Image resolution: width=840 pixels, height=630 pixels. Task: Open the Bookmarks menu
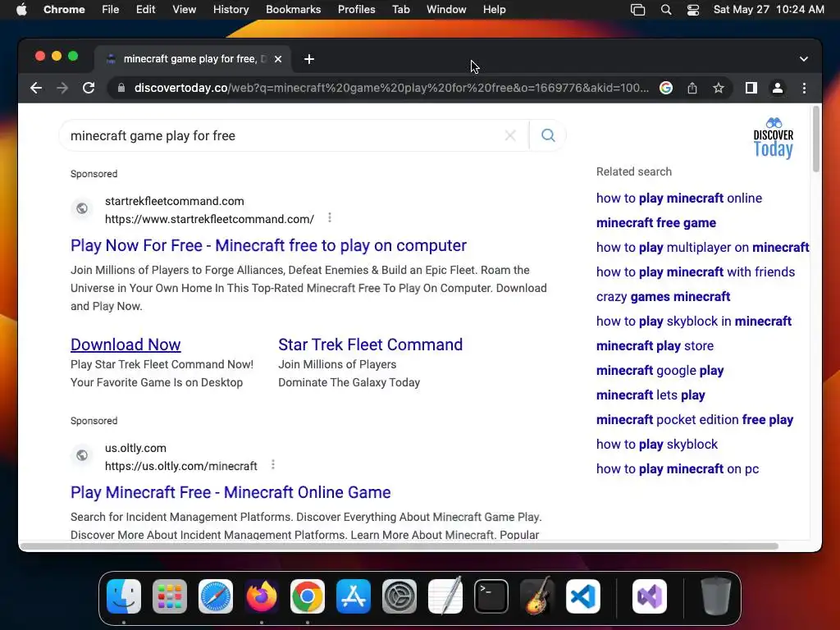point(293,9)
